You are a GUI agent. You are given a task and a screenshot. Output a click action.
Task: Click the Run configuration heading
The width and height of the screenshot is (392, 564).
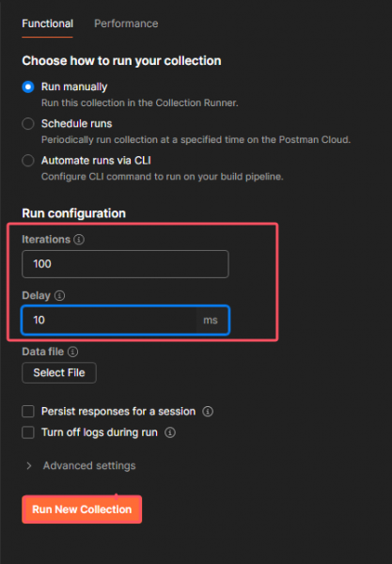[x=73, y=213]
